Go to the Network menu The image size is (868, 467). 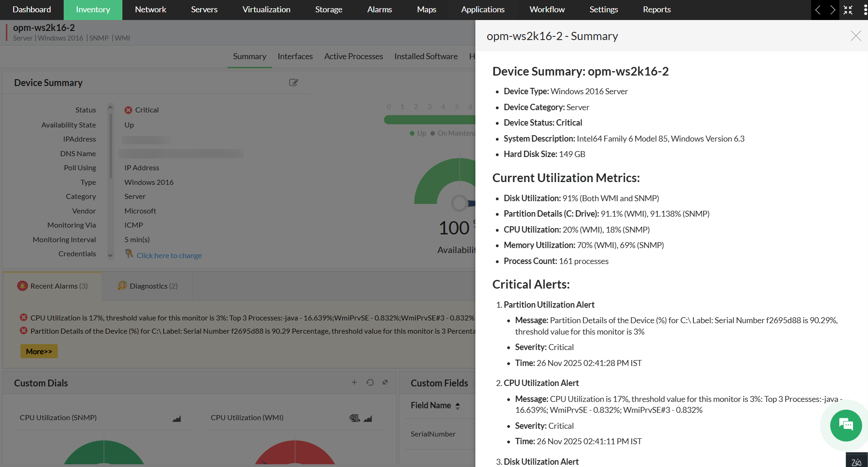coord(151,10)
